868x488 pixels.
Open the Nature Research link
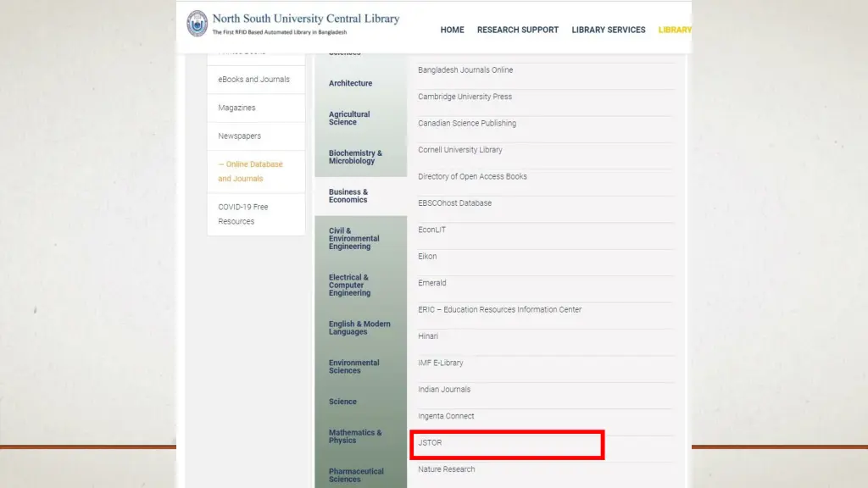(x=446, y=469)
